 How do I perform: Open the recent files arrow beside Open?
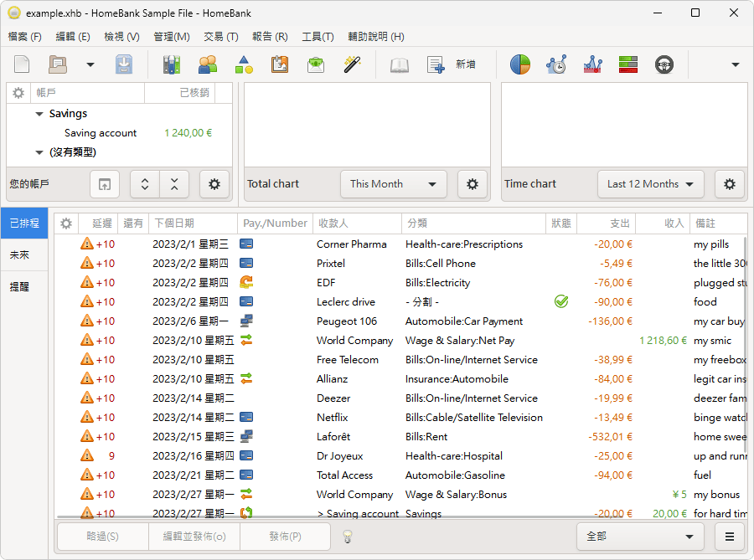coord(90,64)
